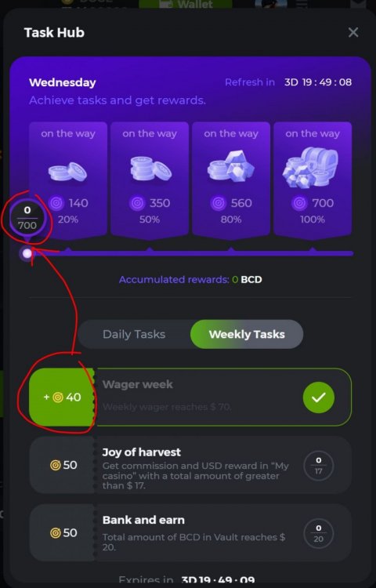
Task: Click the Joy of harvest 50 reward ticket
Action: point(62,465)
